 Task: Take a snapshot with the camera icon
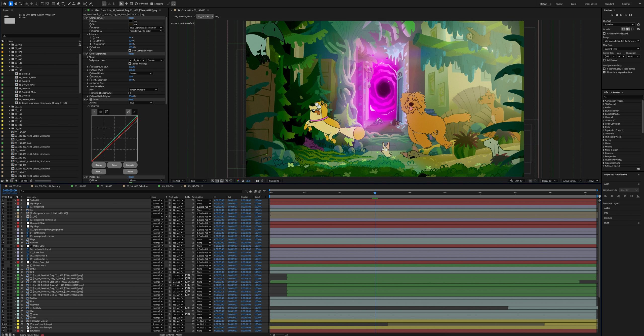[257, 181]
